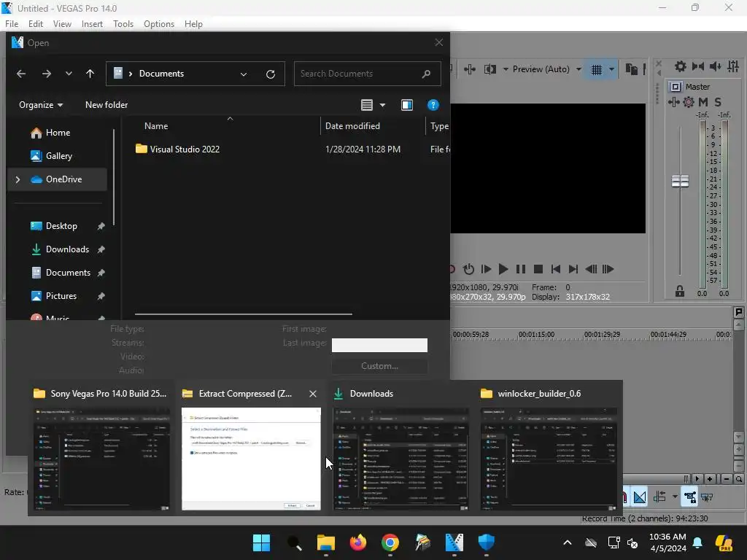Click Go to End transport button
747x560 pixels.
coord(573,270)
